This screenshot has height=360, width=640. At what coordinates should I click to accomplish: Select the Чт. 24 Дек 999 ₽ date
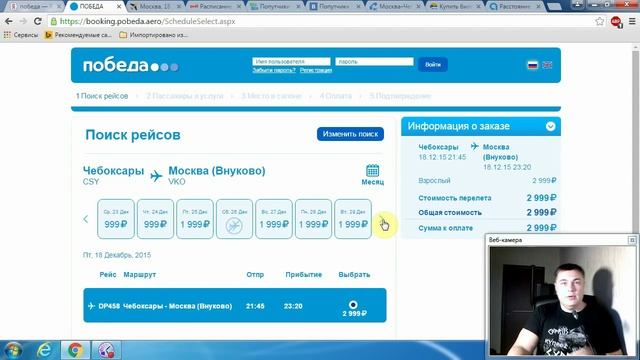click(x=155, y=219)
